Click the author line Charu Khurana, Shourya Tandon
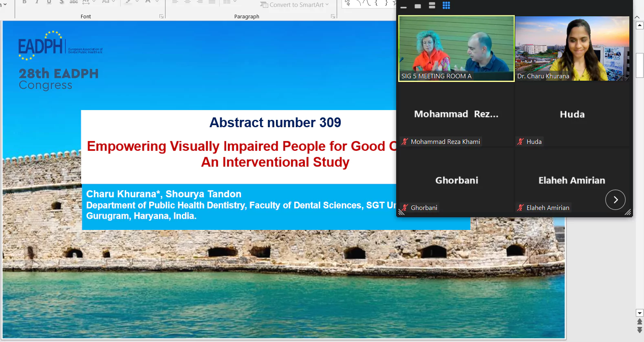 [x=164, y=194]
